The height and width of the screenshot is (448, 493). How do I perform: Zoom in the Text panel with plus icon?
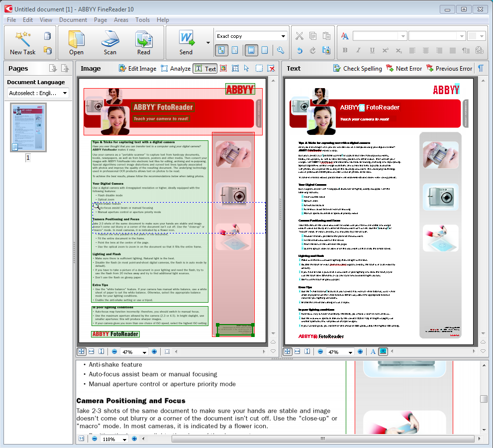[x=360, y=351]
